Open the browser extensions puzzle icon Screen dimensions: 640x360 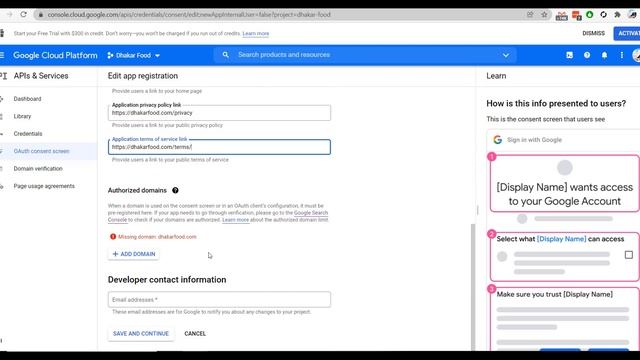coord(618,15)
